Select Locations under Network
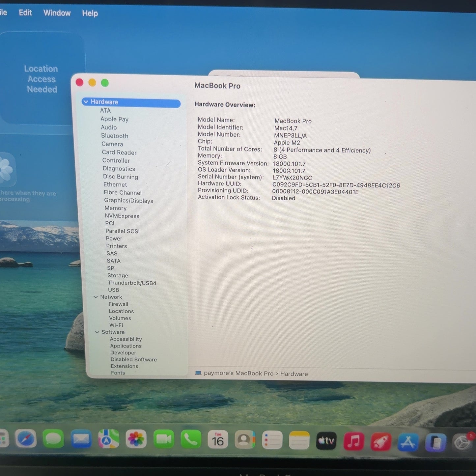 121,311
